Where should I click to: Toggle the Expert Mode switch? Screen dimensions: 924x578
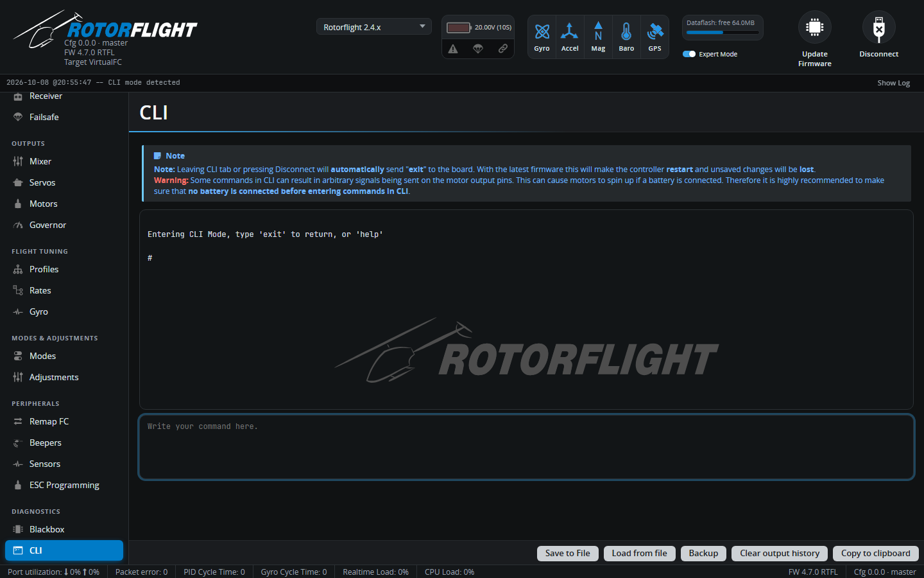pyautogui.click(x=689, y=54)
